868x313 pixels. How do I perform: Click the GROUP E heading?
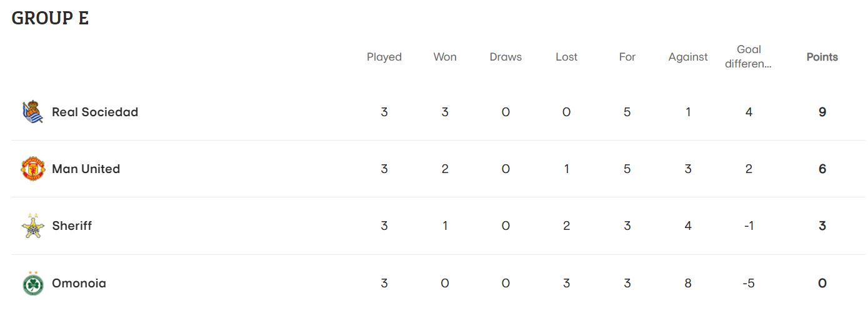(50, 18)
